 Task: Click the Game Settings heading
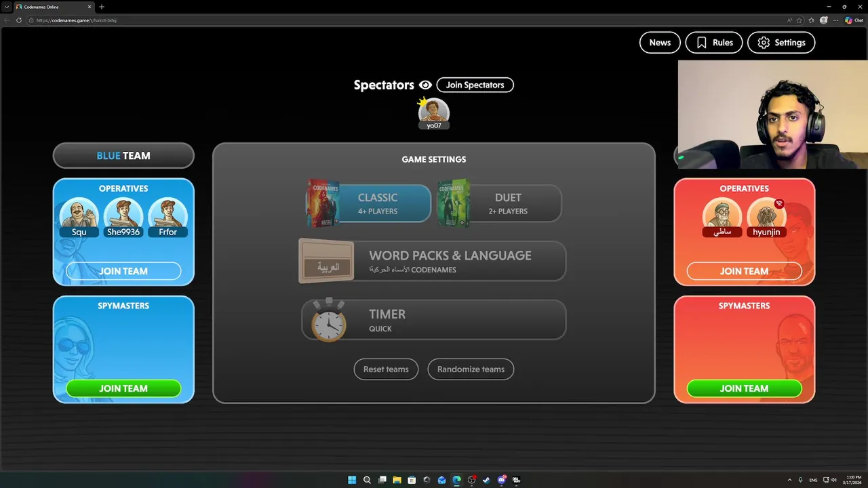pos(434,159)
